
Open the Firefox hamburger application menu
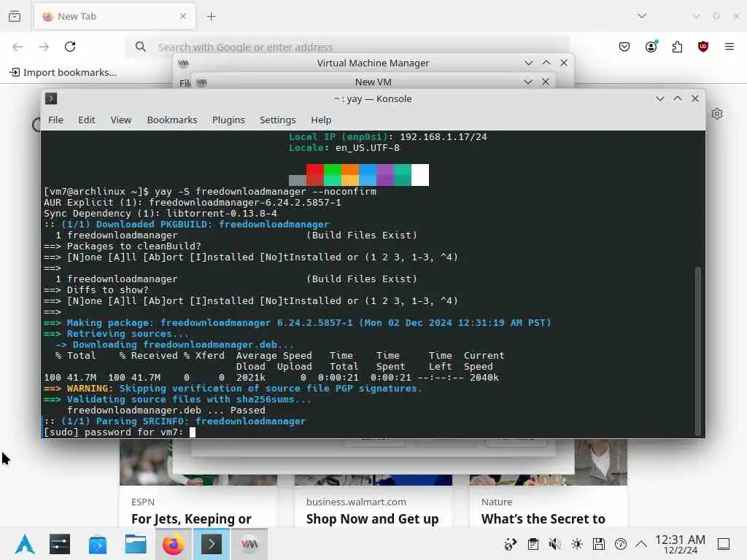point(729,47)
